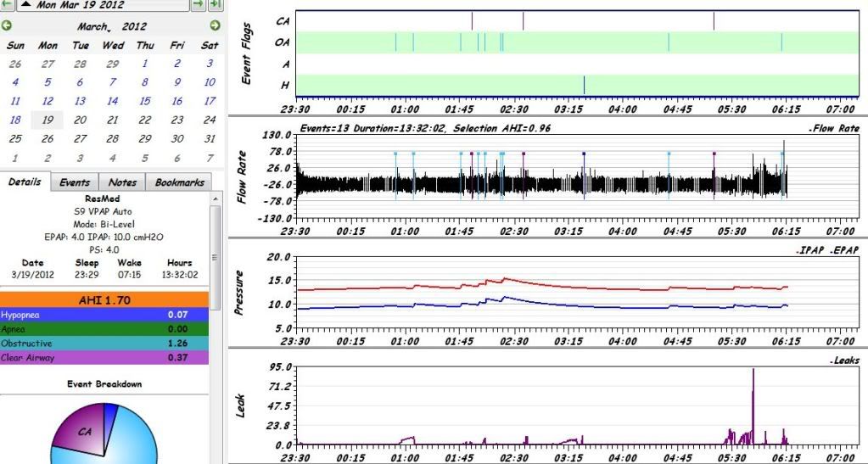Image resolution: width=868 pixels, height=464 pixels.
Task: Click the .IPAP legend label
Action: coord(811,250)
